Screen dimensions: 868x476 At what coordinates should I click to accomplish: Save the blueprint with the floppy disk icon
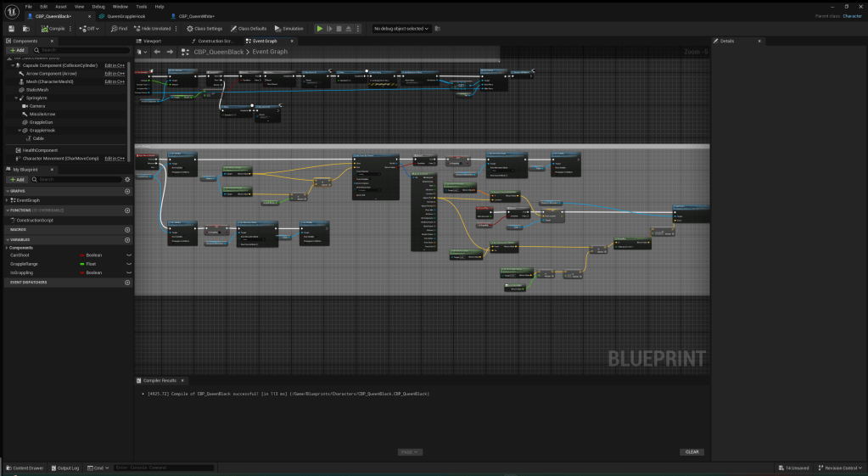(12, 29)
